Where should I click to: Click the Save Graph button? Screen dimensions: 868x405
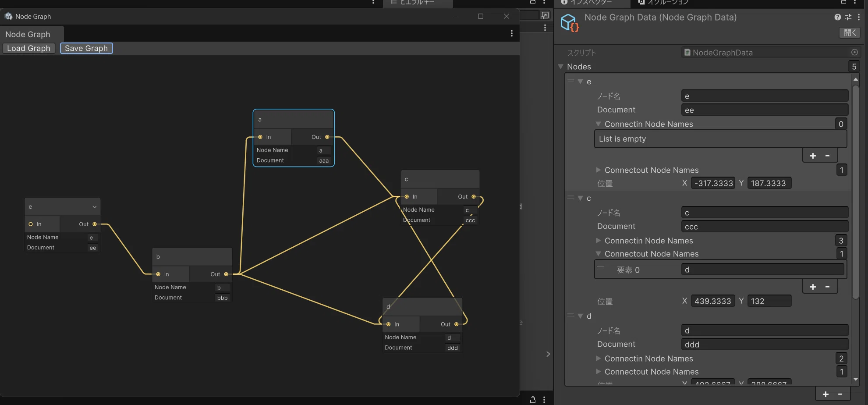click(x=86, y=48)
